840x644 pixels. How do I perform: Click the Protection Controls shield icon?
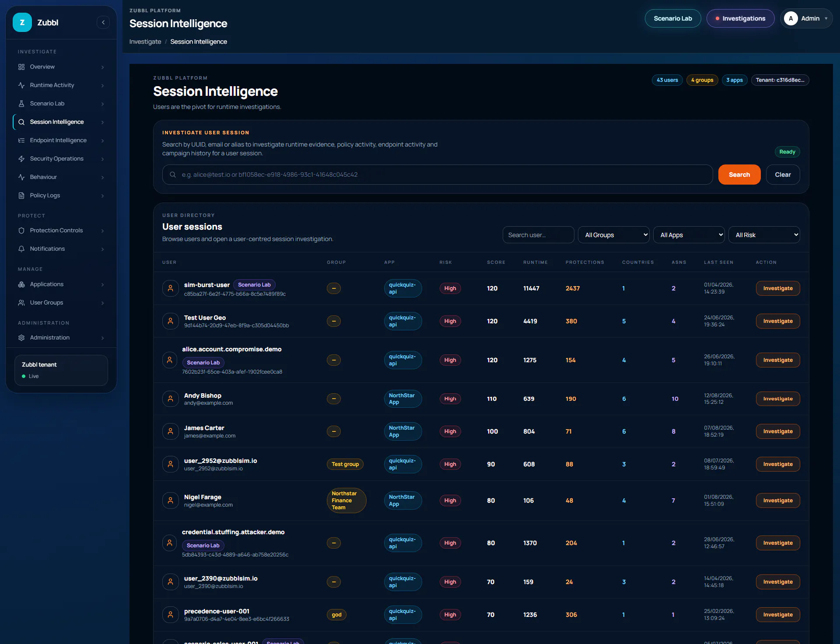click(x=21, y=231)
